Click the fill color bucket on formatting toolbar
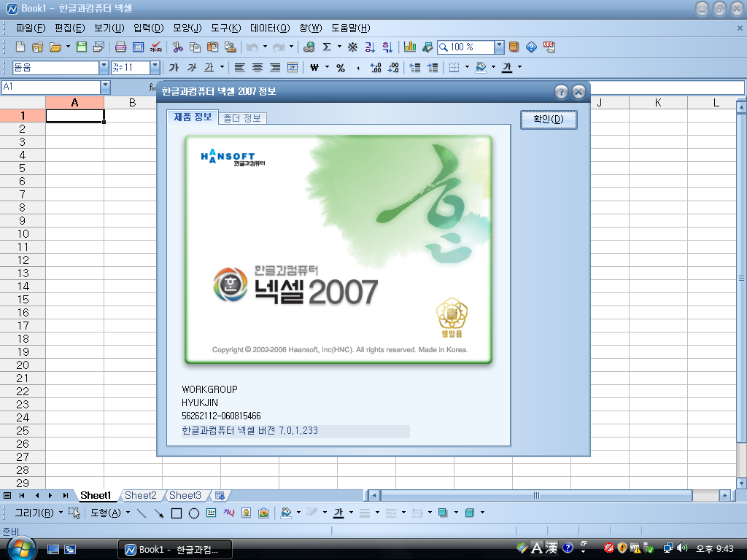747x560 pixels. coord(481,67)
